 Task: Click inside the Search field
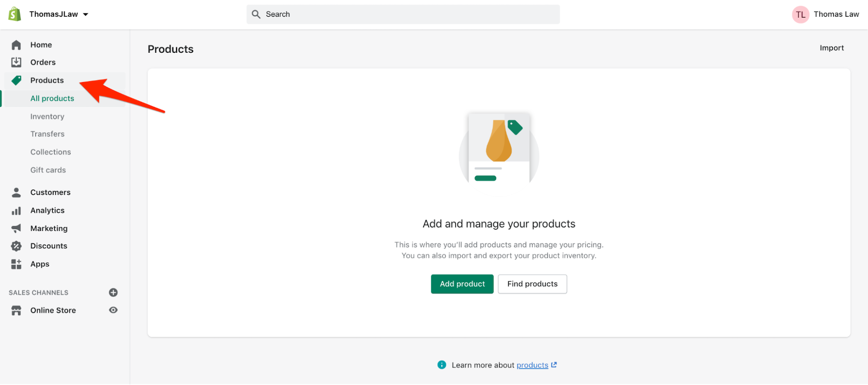tap(403, 14)
